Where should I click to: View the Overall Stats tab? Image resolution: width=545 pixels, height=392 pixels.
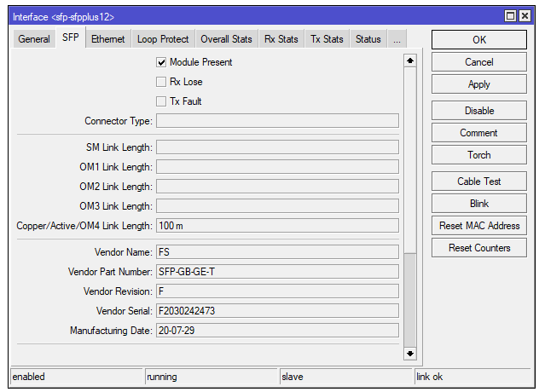[x=226, y=39]
